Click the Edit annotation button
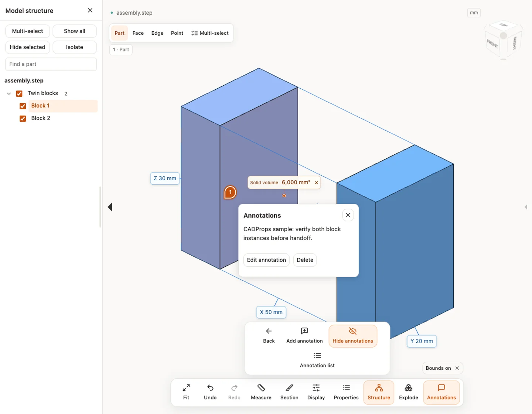532x414 pixels. 266,260
